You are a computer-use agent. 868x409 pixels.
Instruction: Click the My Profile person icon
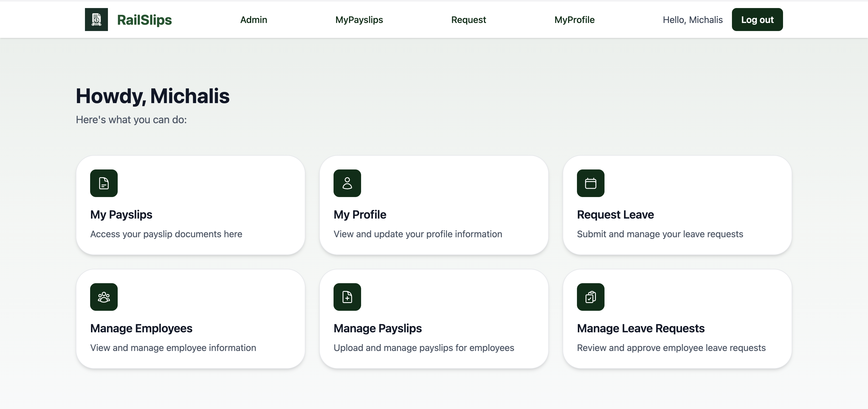point(347,183)
